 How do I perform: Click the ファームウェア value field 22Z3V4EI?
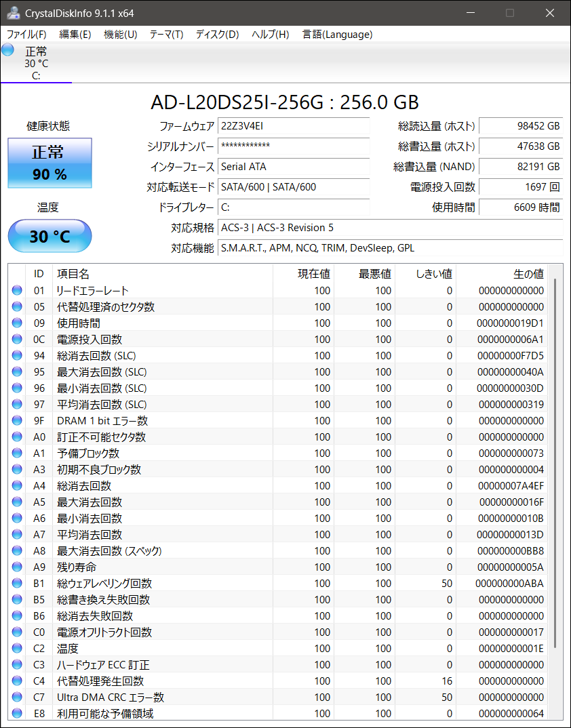pyautogui.click(x=294, y=127)
